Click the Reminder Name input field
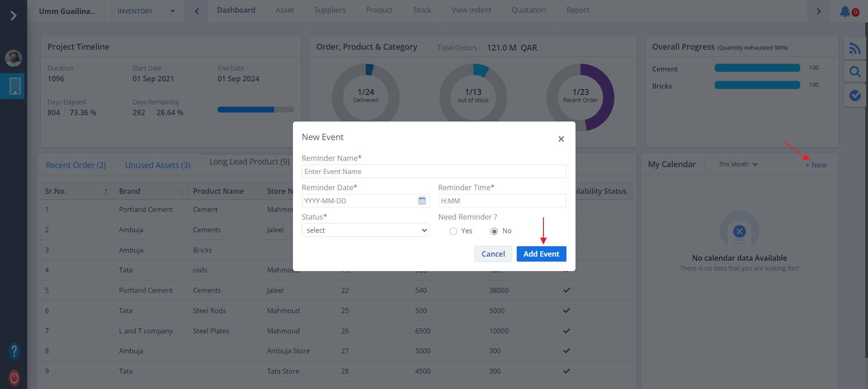Viewport: 868px width, 389px height. [434, 172]
